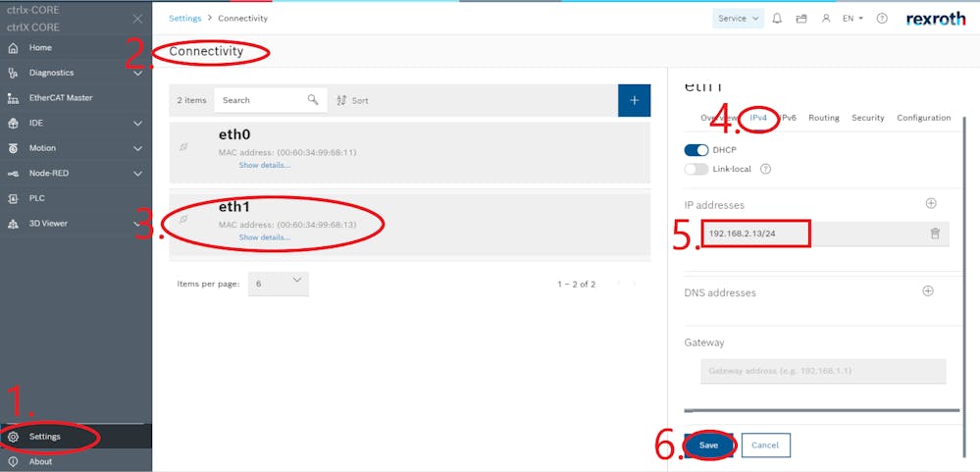
Task: Click the 3D Viewer icon
Action: coord(13,224)
